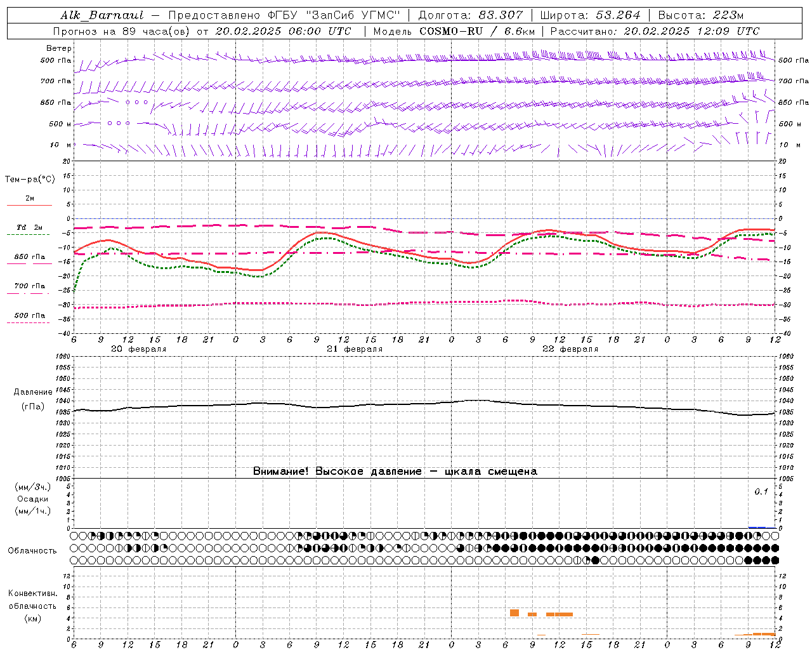This screenshot has width=812, height=650.
Task: Click the Широта: 53.264 value
Action: pyautogui.click(x=591, y=15)
